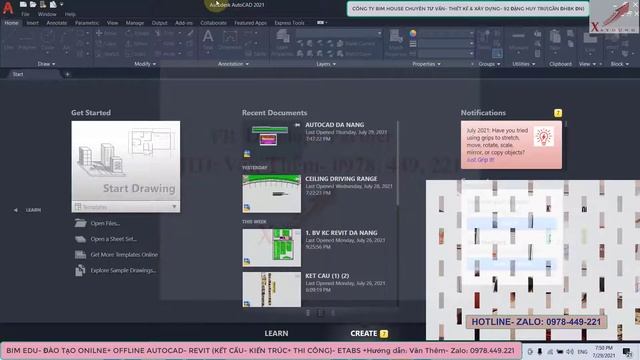The height and width of the screenshot is (360, 640).
Task: Expand the Layers panel
Action: click(x=326, y=64)
